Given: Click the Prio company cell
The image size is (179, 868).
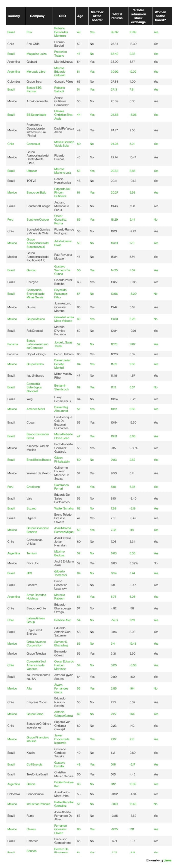Looking at the screenshot, I should point(29,32).
